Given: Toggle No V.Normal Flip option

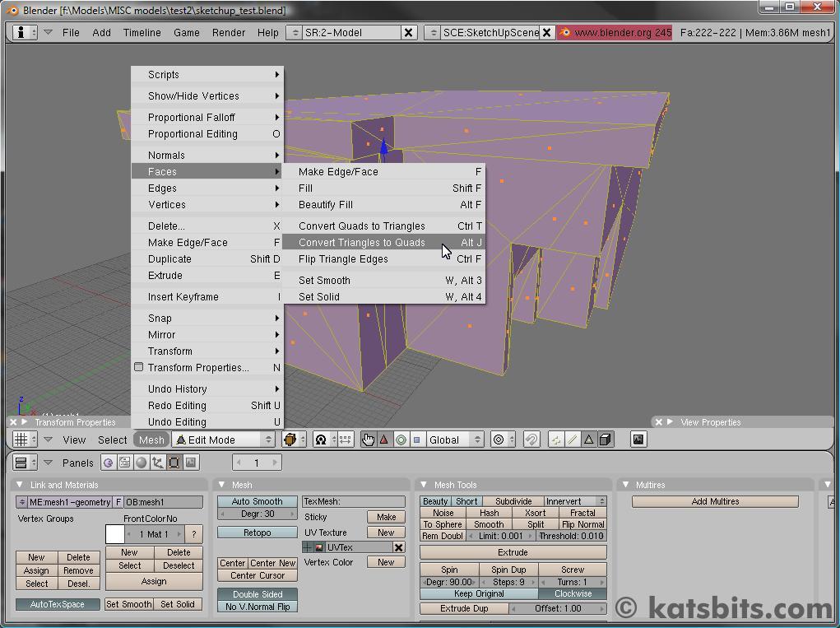Looking at the screenshot, I should (258, 607).
